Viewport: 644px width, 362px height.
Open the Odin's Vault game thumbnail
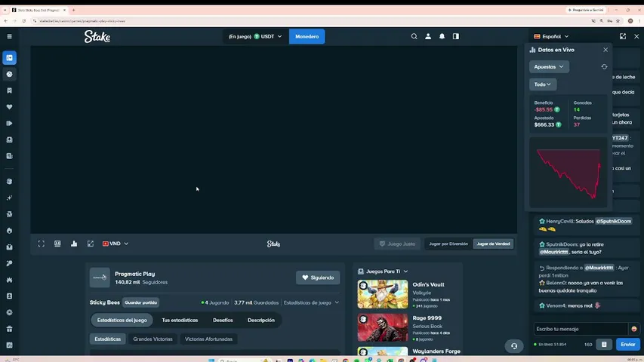click(383, 294)
